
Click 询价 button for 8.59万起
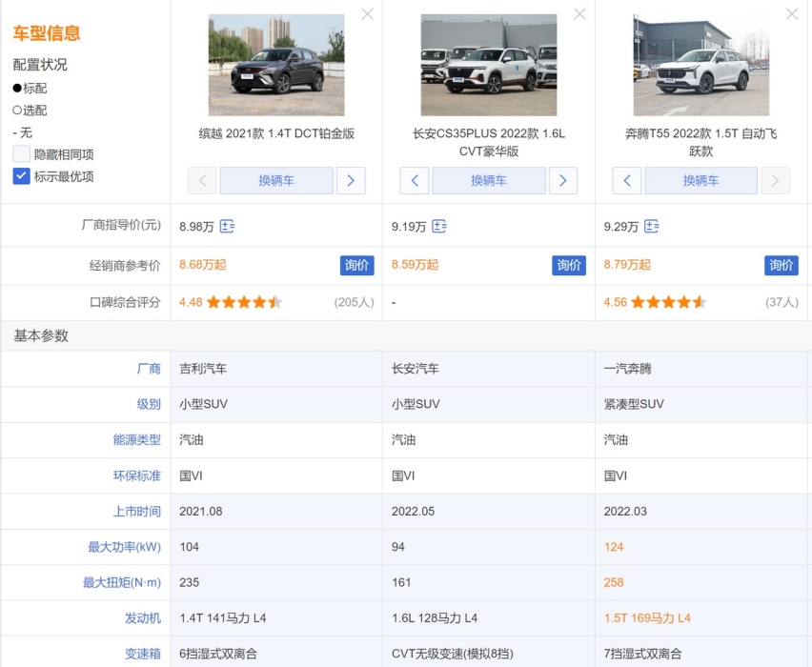pyautogui.click(x=569, y=265)
